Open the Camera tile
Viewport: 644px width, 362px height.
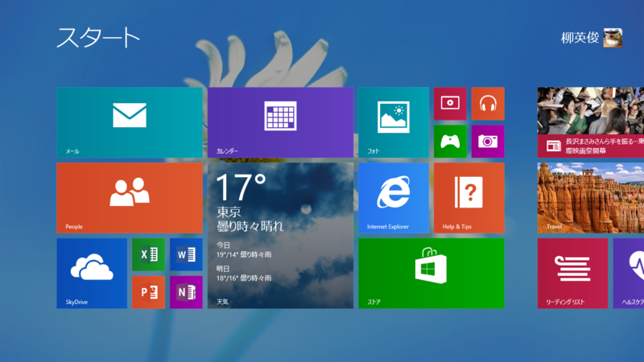click(488, 142)
